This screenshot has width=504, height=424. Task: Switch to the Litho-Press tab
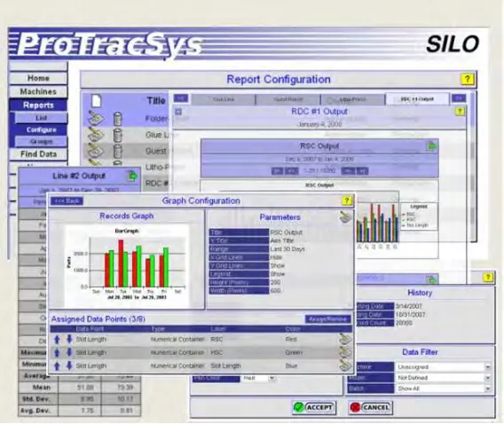pos(352,99)
